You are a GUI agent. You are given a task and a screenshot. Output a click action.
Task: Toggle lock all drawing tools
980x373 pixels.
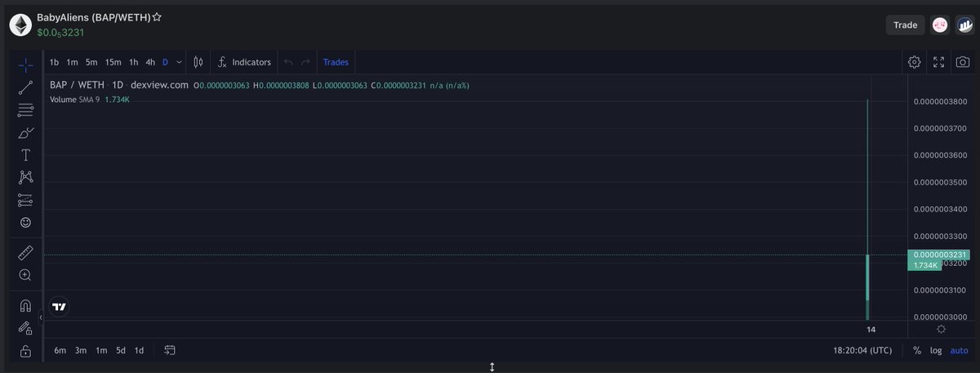point(25,351)
